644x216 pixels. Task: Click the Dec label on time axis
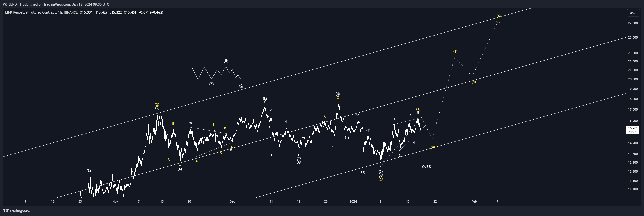(x=232, y=201)
